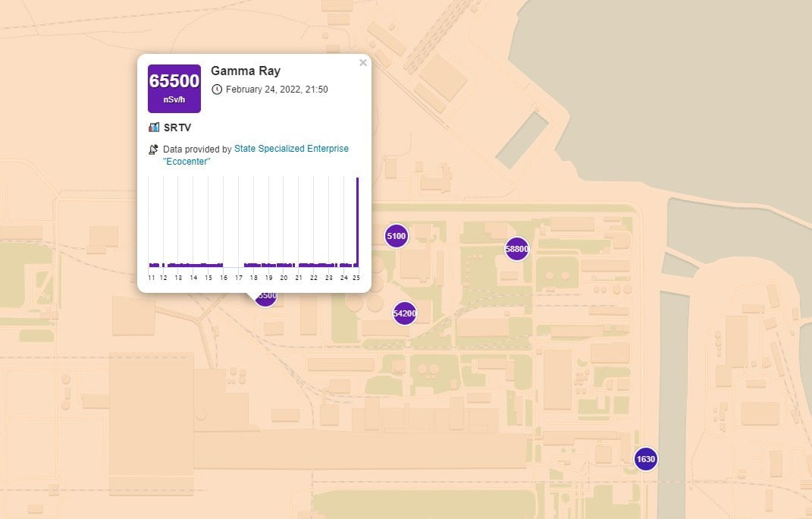Follow the "Ecocenter" link text
812x519 pixels.
187,162
